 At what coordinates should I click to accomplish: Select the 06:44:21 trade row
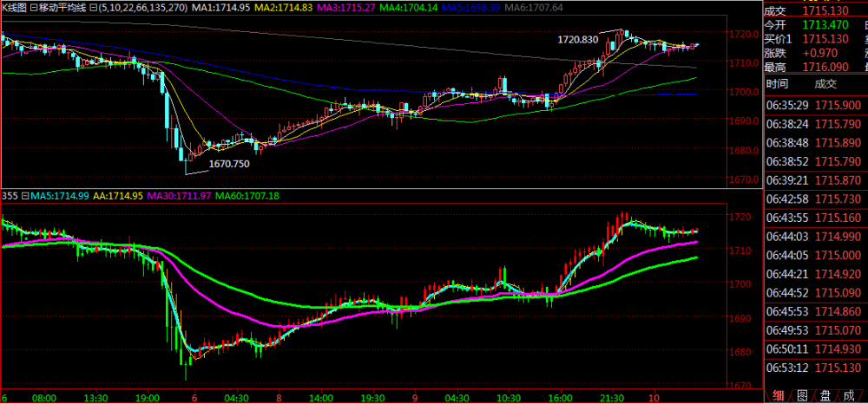pyautogui.click(x=814, y=274)
